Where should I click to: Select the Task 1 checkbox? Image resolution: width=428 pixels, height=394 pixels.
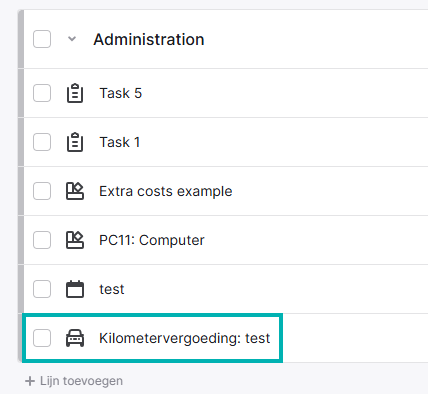[42, 142]
